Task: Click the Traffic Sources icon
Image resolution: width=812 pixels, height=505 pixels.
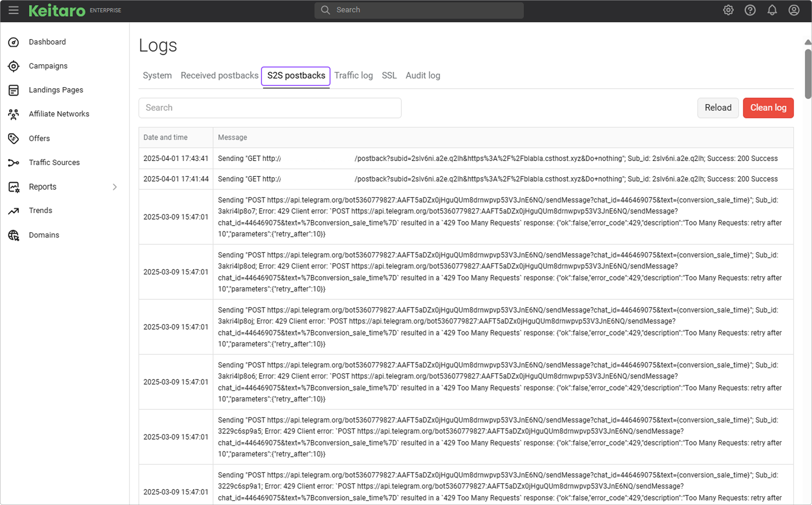Action: [x=13, y=163]
